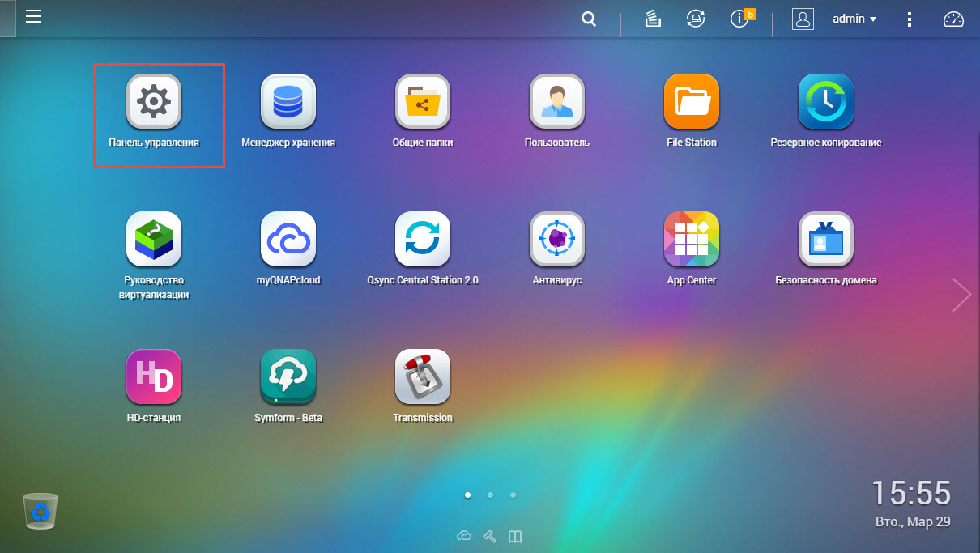Switch to third desktop page dot
Screen dimensions: 980x553
click(513, 495)
